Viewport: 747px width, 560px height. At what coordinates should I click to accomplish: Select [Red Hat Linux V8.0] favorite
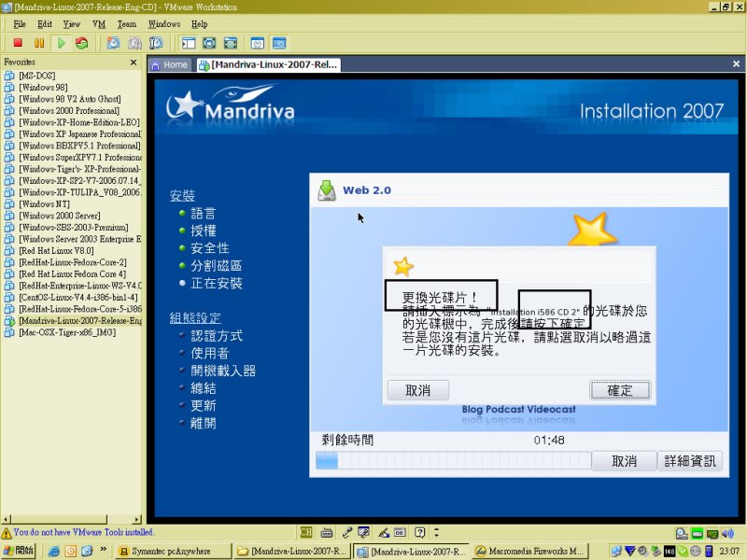point(56,250)
